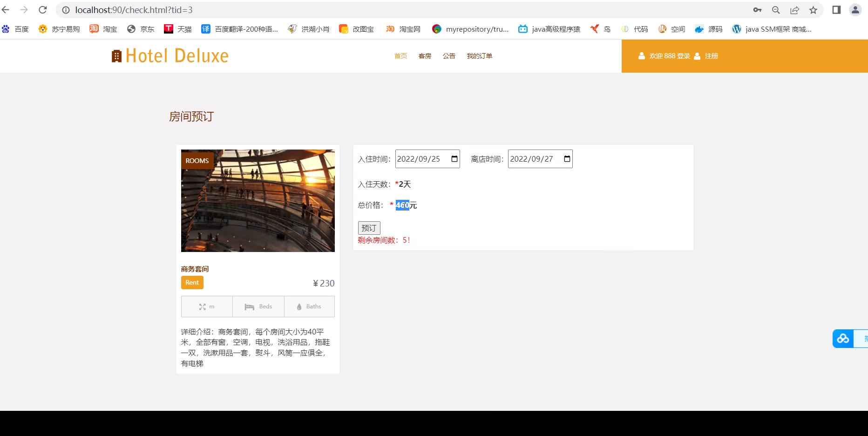868x436 pixels.
Task: Click the 欢迎 888 登录 user link
Action: point(669,56)
